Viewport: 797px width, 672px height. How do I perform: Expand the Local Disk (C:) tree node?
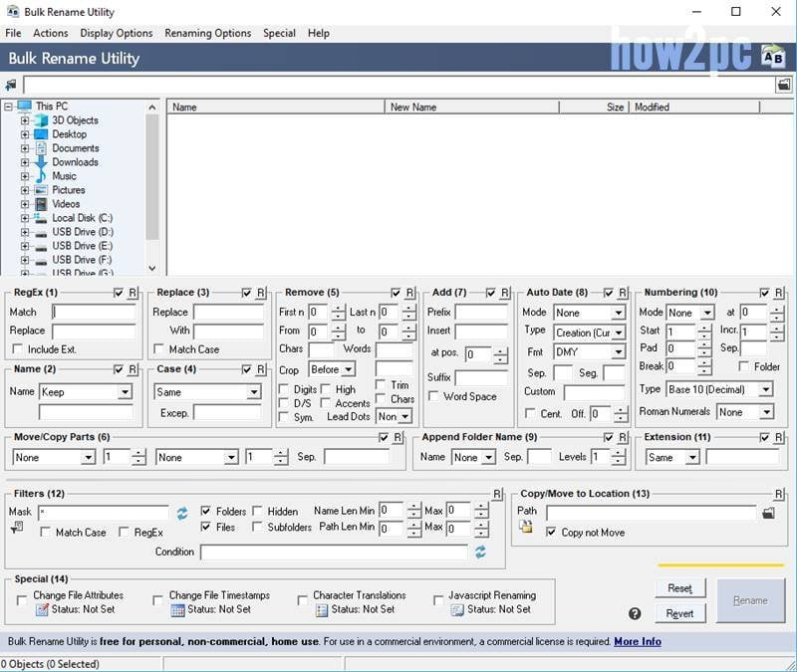point(24,218)
